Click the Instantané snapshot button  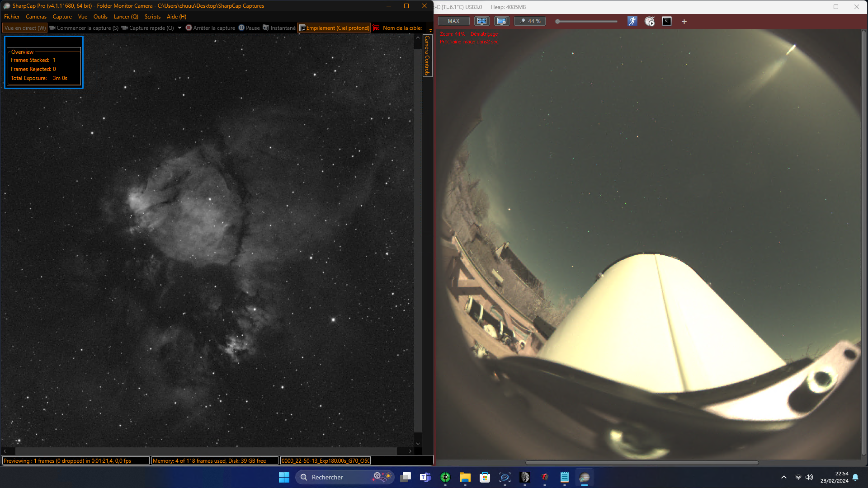pos(279,28)
